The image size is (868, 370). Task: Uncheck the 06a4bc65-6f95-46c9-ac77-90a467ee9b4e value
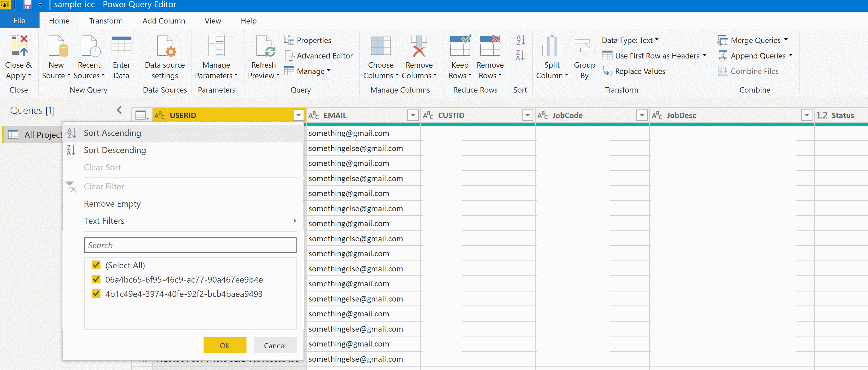pos(96,279)
